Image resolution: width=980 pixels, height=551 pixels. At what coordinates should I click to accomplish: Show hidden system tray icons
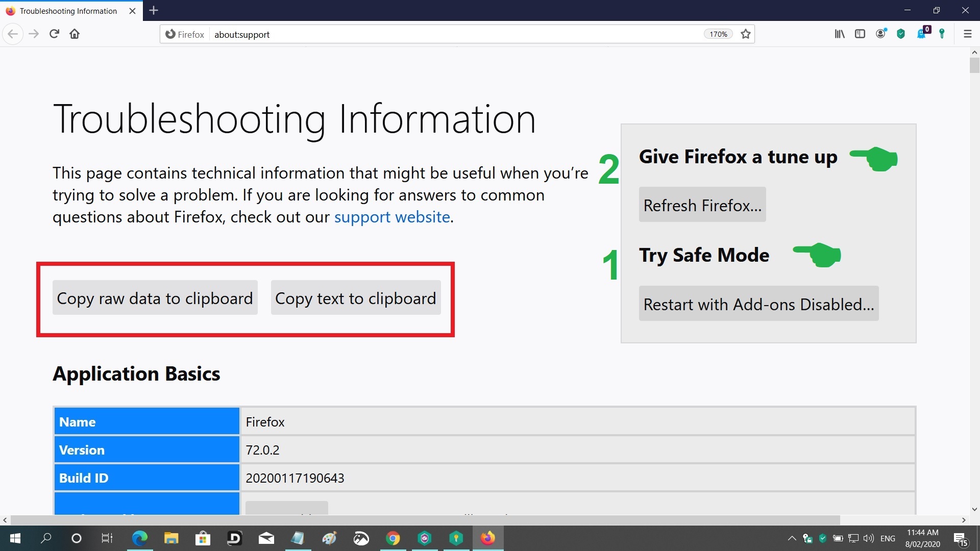[x=792, y=538]
